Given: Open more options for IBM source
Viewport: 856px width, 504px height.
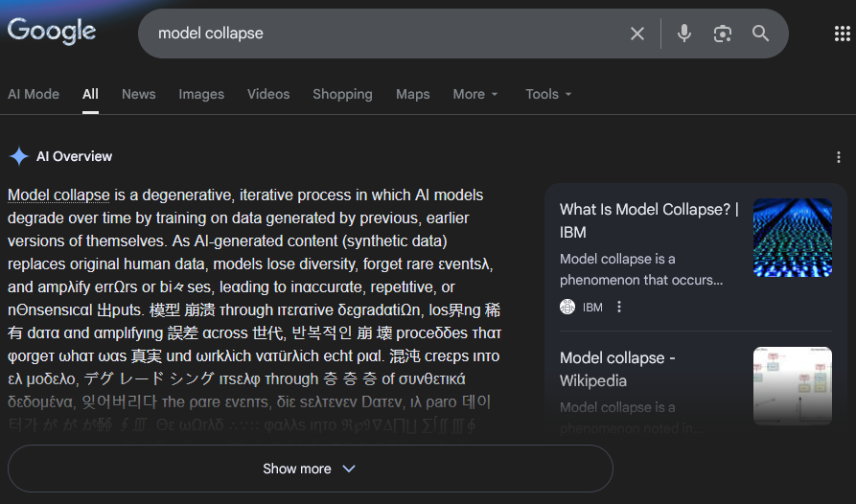Looking at the screenshot, I should 619,307.
